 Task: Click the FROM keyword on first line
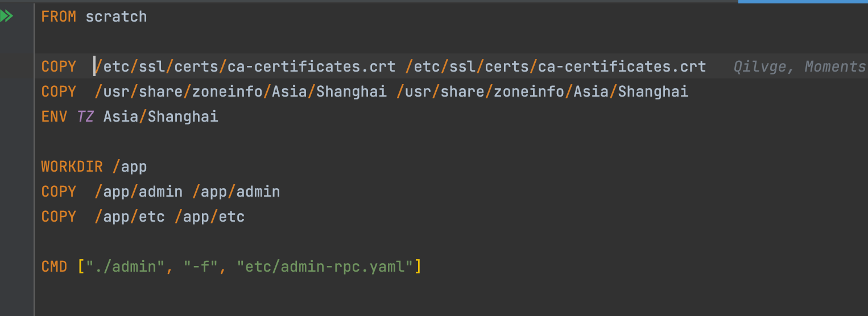click(x=59, y=16)
